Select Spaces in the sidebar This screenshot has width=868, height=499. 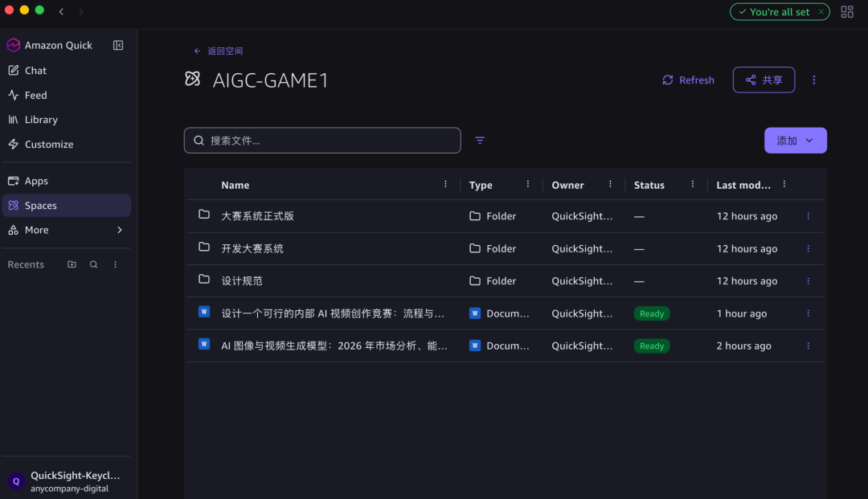pos(67,205)
